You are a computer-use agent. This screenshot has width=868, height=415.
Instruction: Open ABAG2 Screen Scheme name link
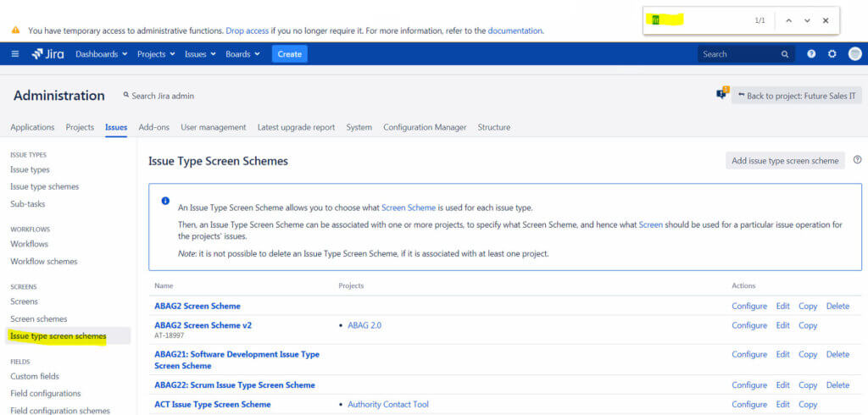198,306
